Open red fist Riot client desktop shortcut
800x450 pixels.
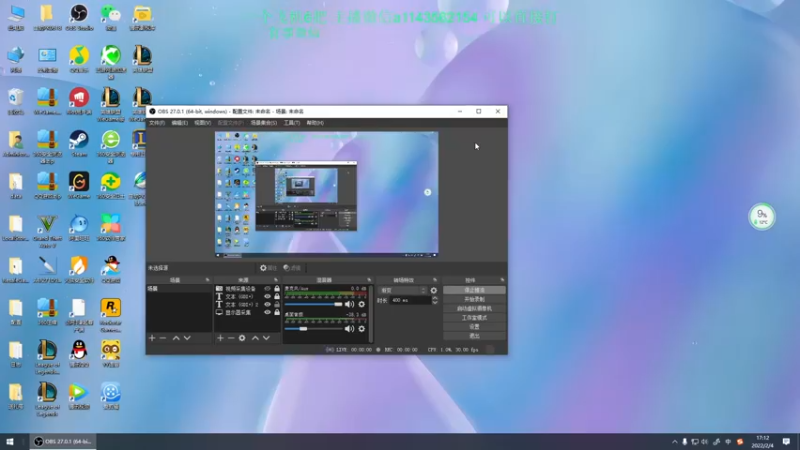click(79, 101)
